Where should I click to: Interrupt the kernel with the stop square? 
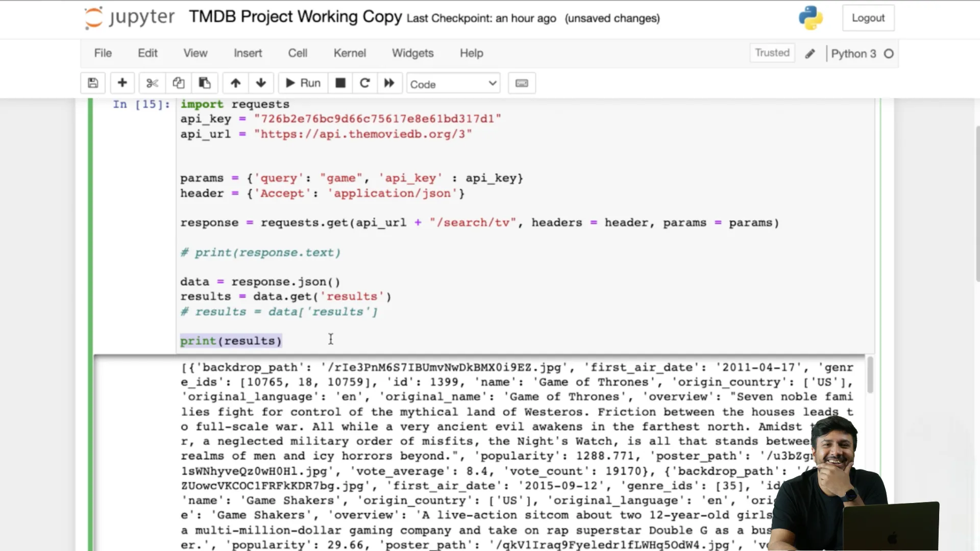(x=340, y=83)
